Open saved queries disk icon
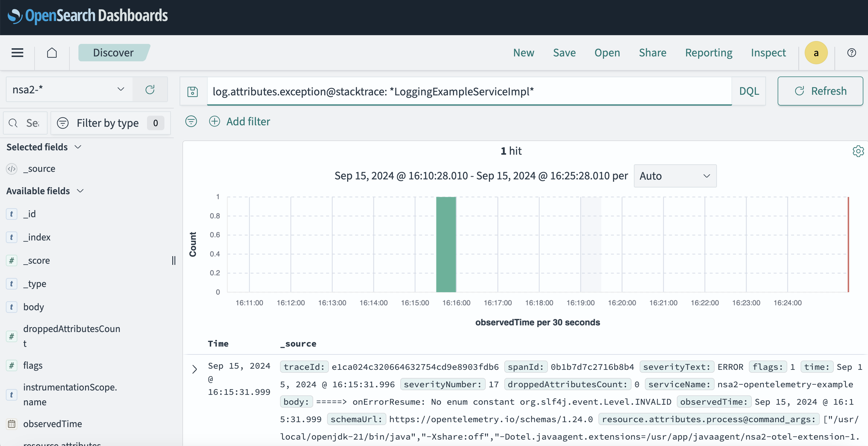The height and width of the screenshot is (446, 868). pyautogui.click(x=192, y=91)
